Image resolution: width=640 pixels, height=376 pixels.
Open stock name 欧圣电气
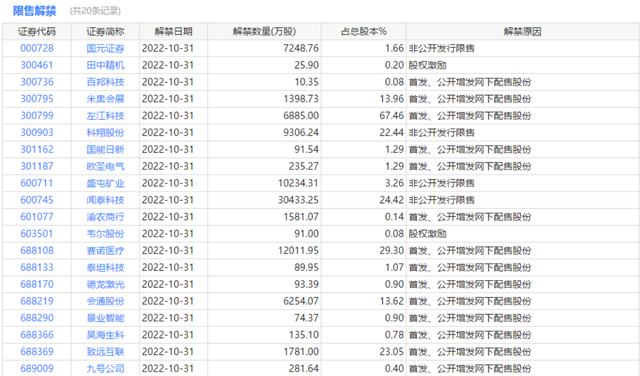[x=105, y=166]
